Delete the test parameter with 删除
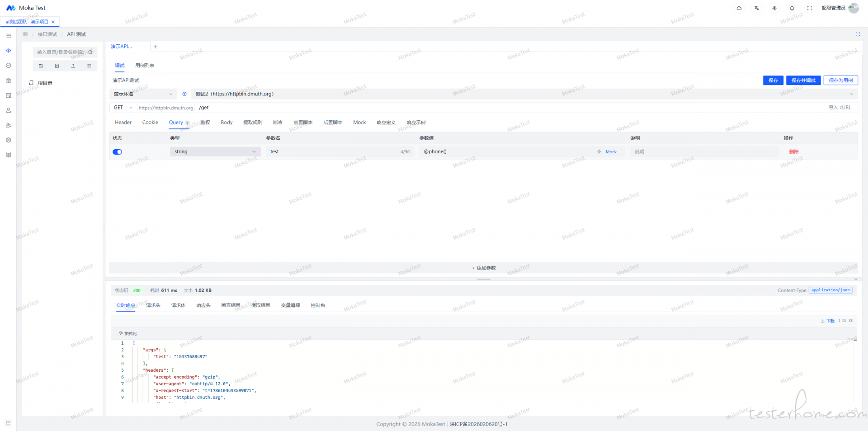Image resolution: width=868 pixels, height=431 pixels. [x=794, y=152]
